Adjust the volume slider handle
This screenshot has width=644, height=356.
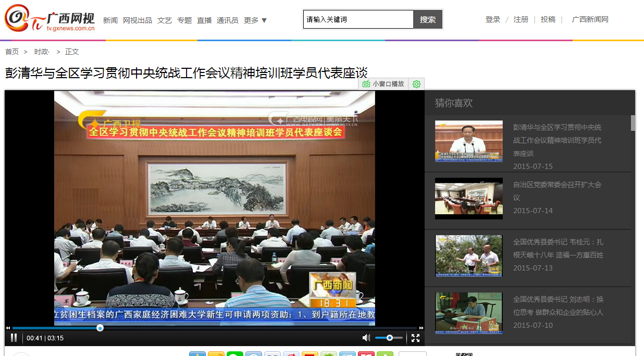tap(390, 338)
